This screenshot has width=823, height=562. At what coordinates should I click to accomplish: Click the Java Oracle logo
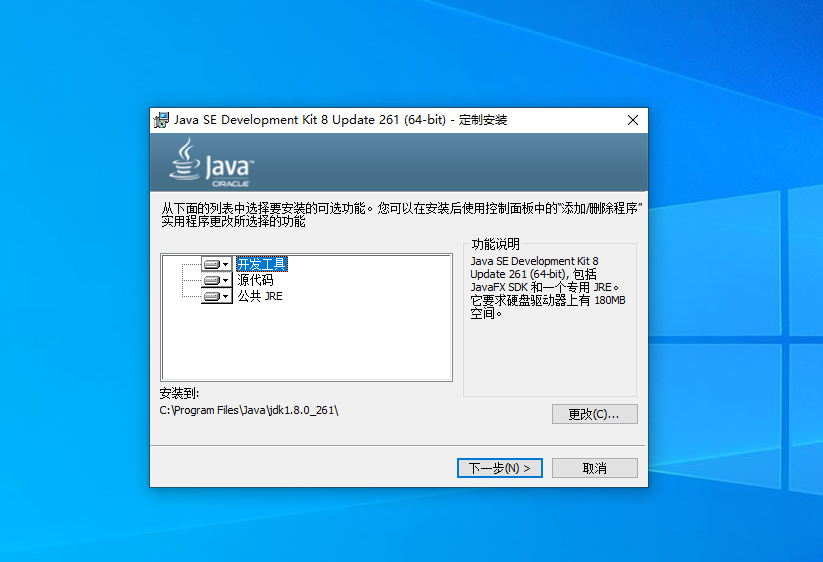point(211,162)
